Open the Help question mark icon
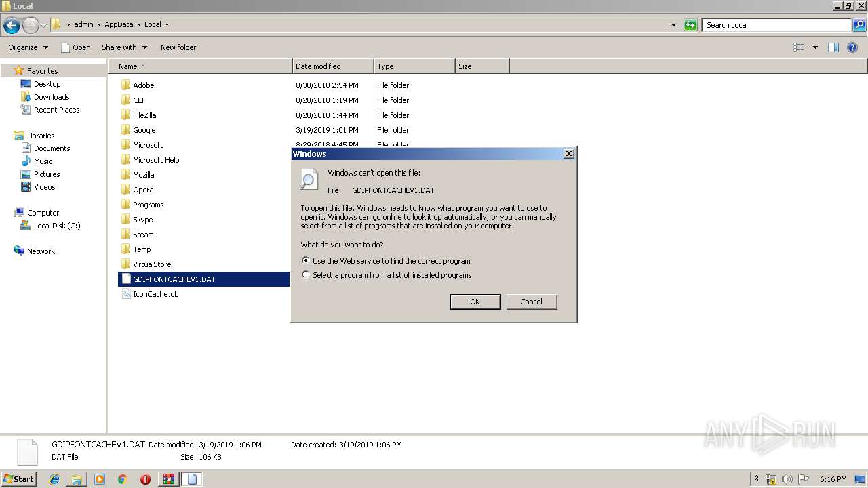868x488 pixels. click(x=852, y=47)
